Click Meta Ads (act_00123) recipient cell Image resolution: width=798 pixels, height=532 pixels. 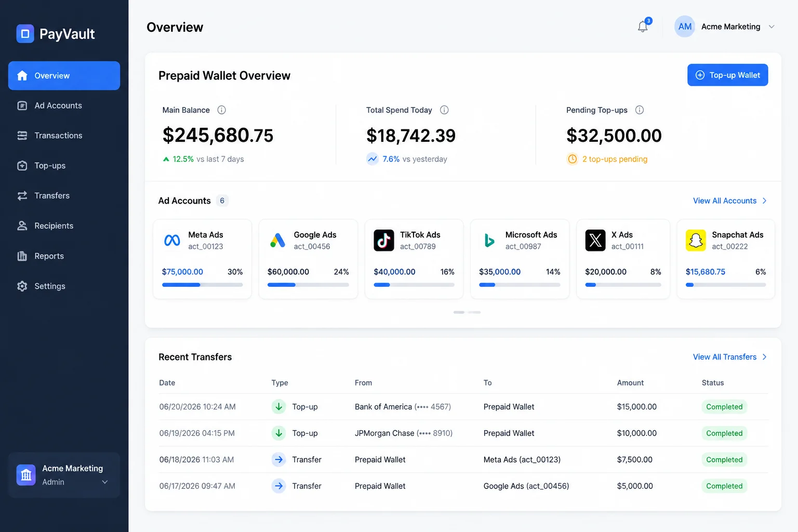522,460
